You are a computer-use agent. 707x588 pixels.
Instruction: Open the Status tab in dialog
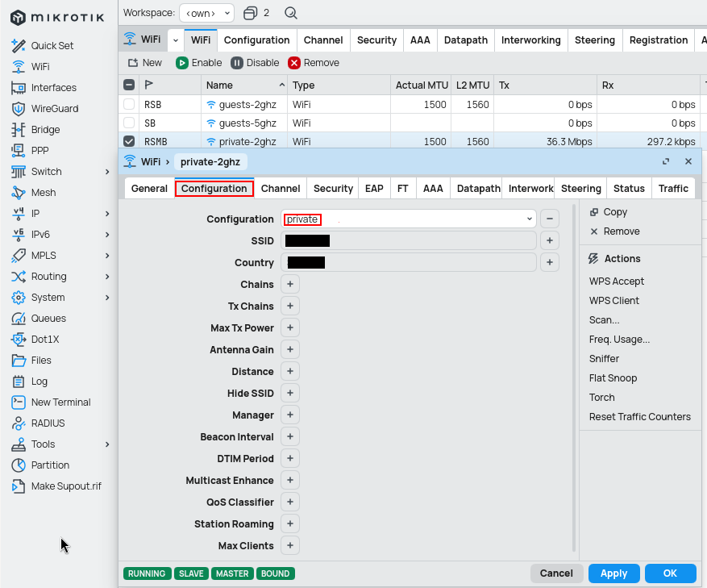(x=629, y=189)
